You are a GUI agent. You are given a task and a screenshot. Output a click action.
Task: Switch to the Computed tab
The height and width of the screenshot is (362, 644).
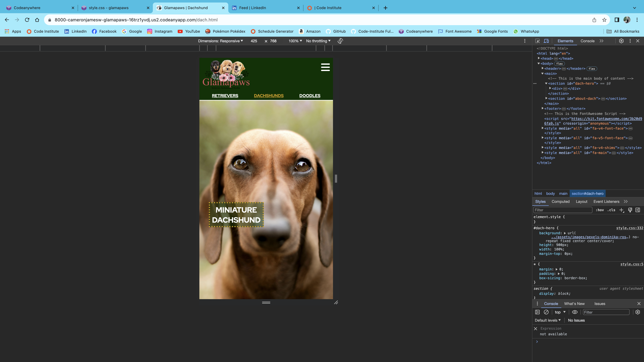[561, 202]
